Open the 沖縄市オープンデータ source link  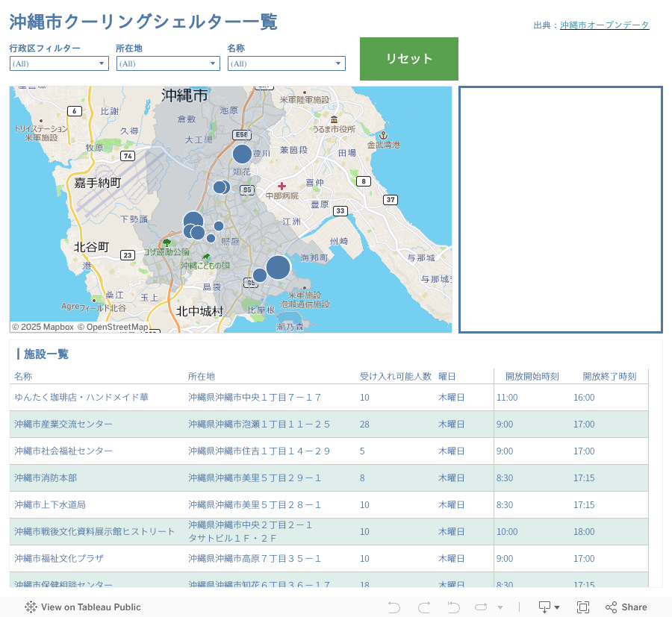604,25
